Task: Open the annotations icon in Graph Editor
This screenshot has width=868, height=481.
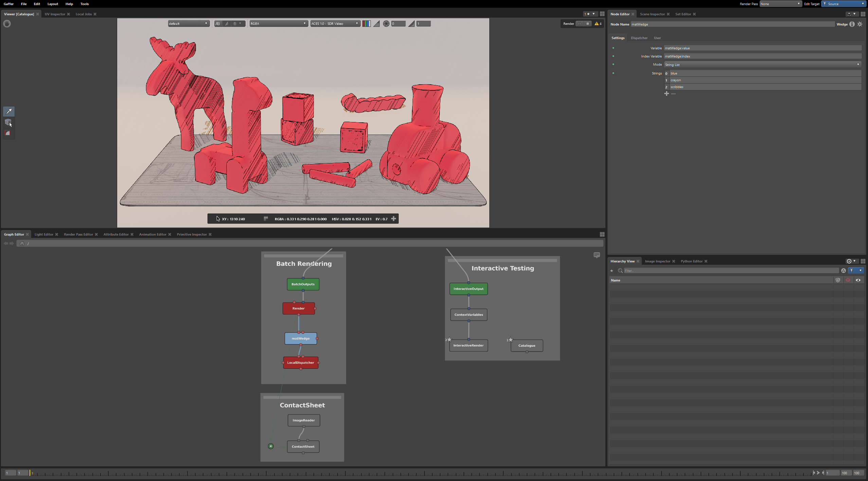Action: coord(597,255)
